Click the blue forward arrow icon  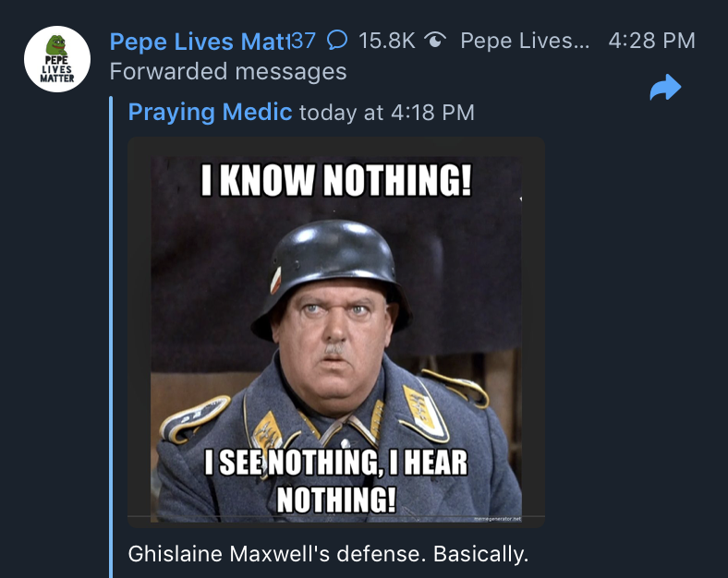[x=665, y=89]
